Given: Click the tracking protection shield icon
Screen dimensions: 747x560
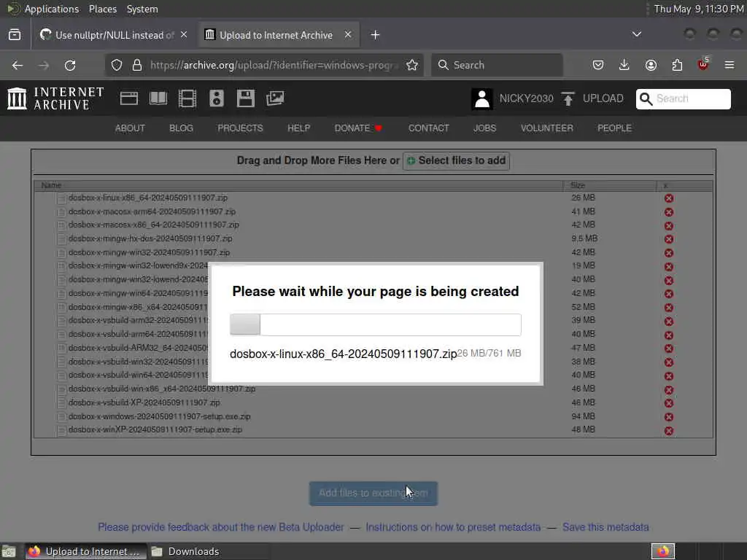Looking at the screenshot, I should 117,65.
